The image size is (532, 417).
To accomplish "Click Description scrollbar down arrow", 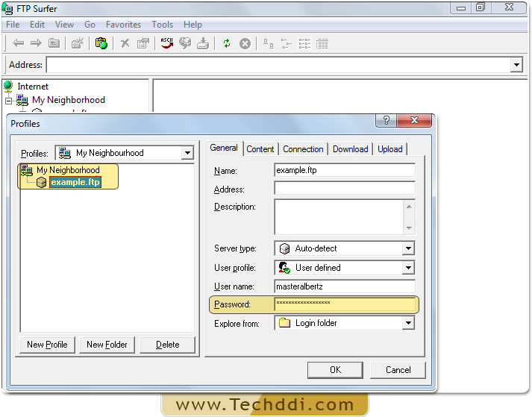I will 409,228.
